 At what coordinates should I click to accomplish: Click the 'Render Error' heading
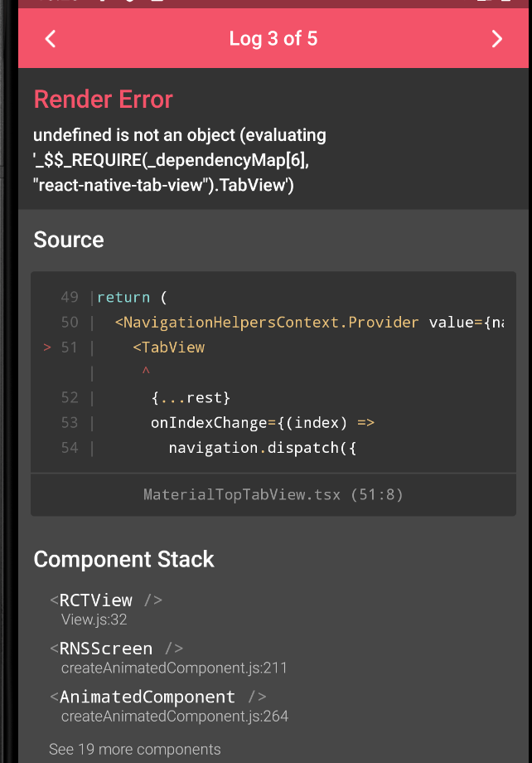coord(103,100)
